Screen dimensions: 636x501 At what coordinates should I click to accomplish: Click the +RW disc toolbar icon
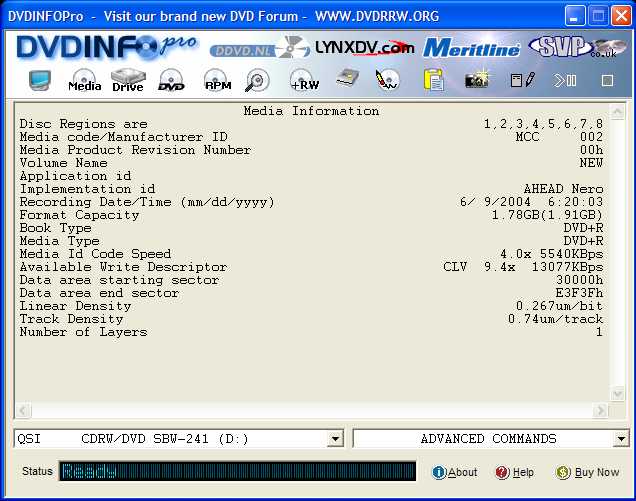pyautogui.click(x=305, y=80)
